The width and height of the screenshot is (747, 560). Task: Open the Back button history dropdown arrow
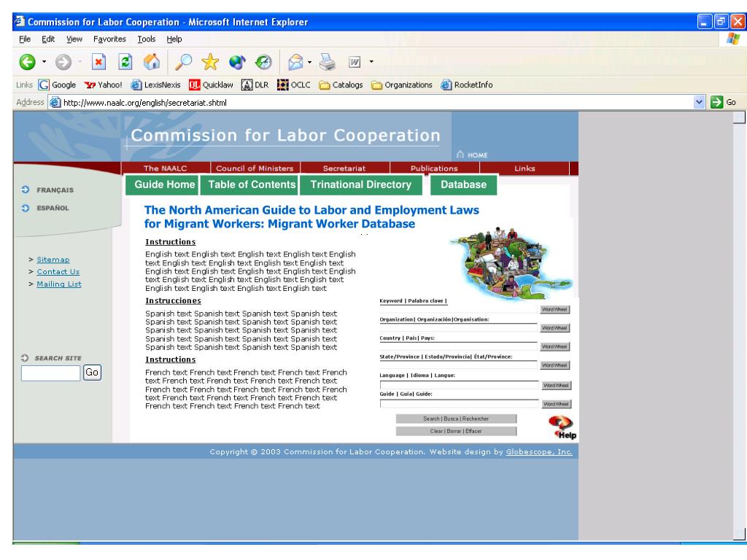tap(44, 61)
